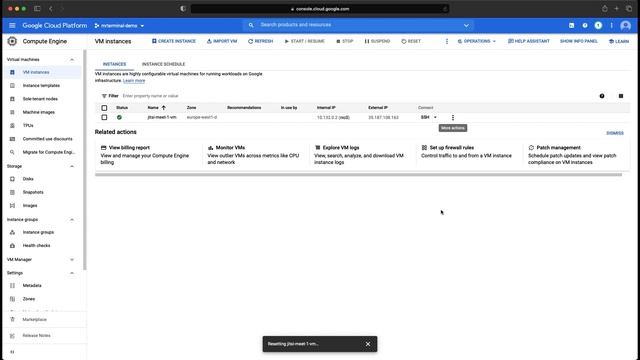640x360 pixels.
Task: Dismiss the Related actions section
Action: point(615,133)
